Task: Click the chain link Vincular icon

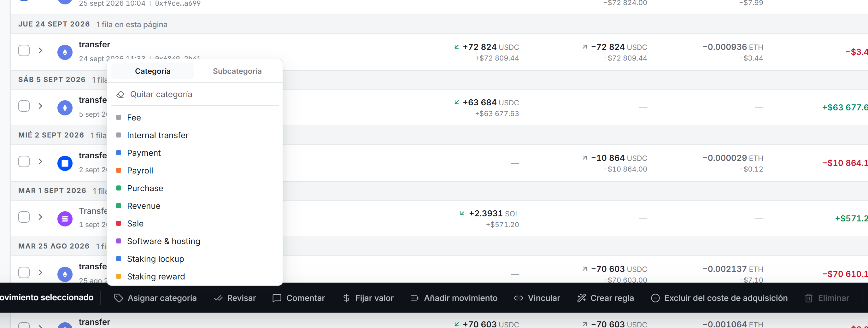Action: click(518, 298)
